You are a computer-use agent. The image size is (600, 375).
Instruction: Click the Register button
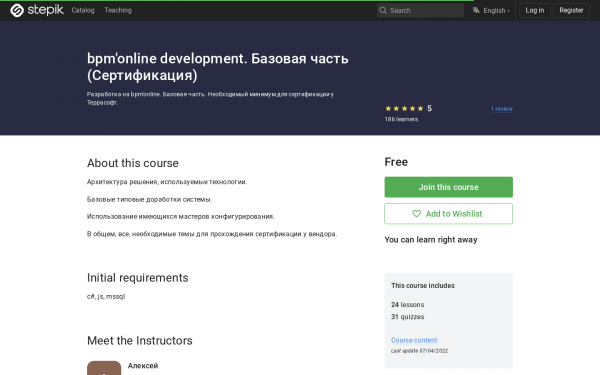(571, 10)
